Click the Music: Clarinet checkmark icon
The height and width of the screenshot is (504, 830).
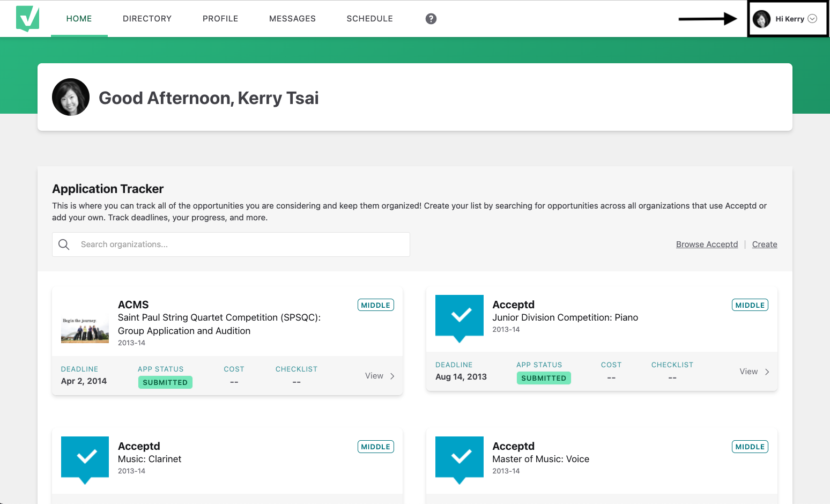(85, 460)
